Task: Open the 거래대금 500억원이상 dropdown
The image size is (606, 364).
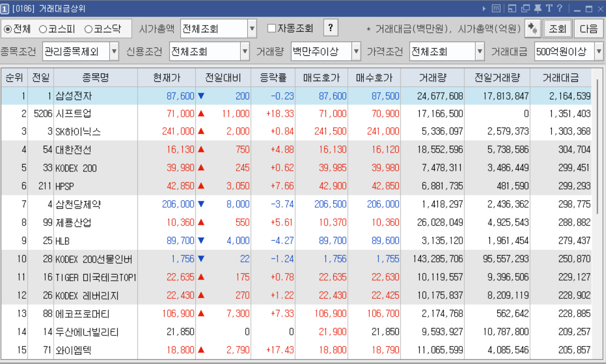Action: pyautogui.click(x=599, y=52)
